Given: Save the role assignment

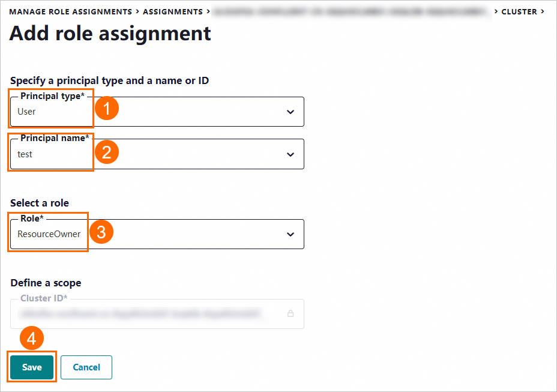Looking at the screenshot, I should (x=32, y=367).
